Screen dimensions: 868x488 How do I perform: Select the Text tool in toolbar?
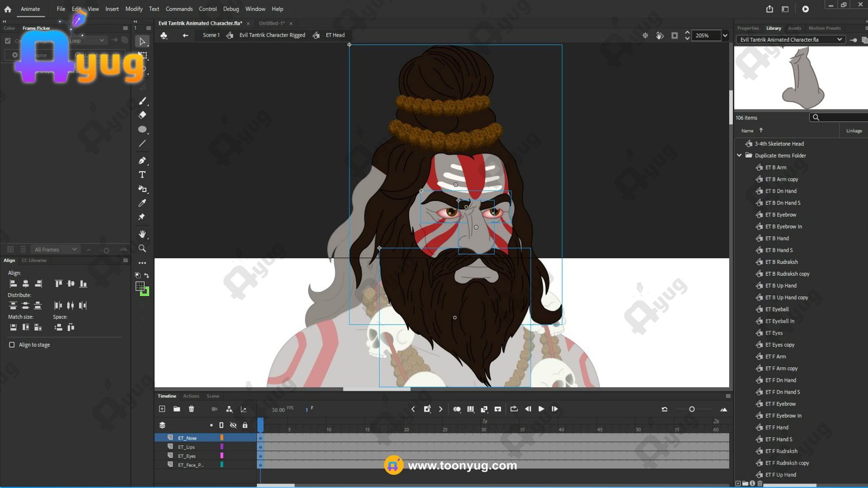coord(142,175)
